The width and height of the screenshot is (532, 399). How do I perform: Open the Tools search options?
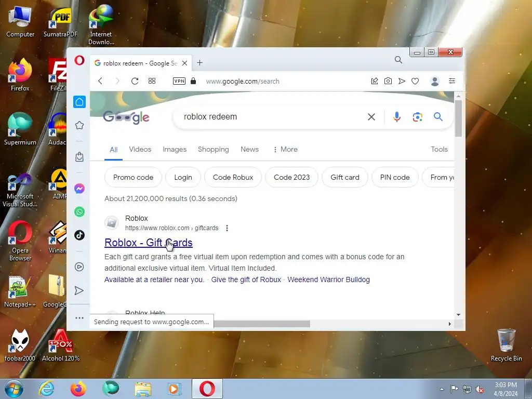tap(440, 149)
